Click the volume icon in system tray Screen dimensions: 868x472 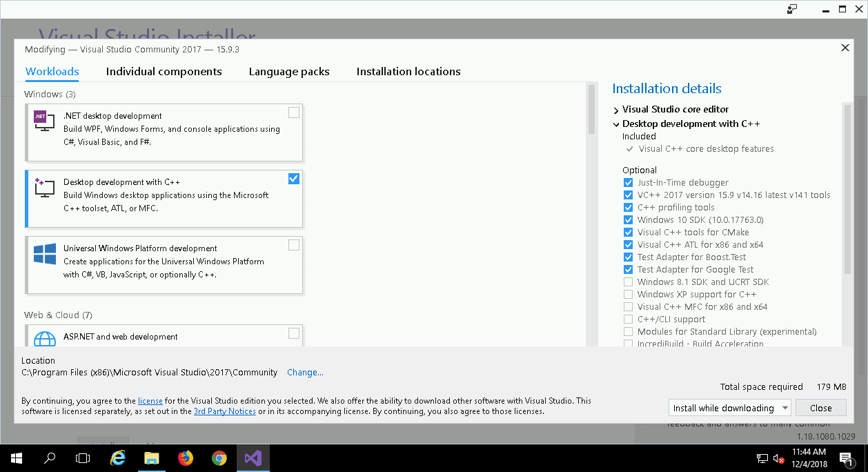(779, 458)
